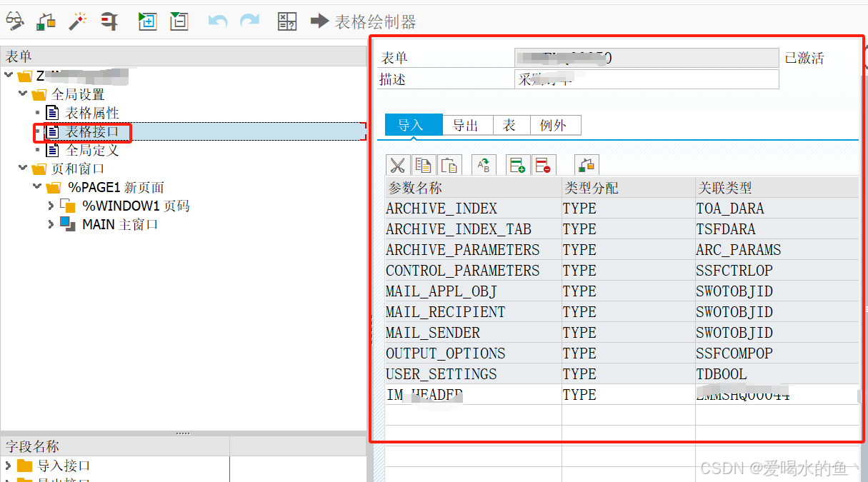This screenshot has width=868, height=482.
Task: Click the 全局定义 document icon
Action: [53, 150]
